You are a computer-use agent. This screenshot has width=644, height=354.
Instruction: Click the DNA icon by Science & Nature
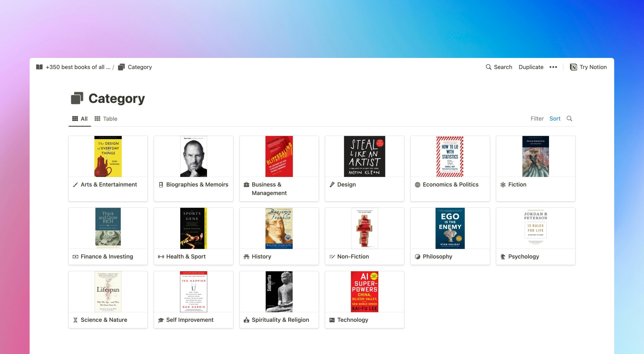pyautogui.click(x=75, y=320)
